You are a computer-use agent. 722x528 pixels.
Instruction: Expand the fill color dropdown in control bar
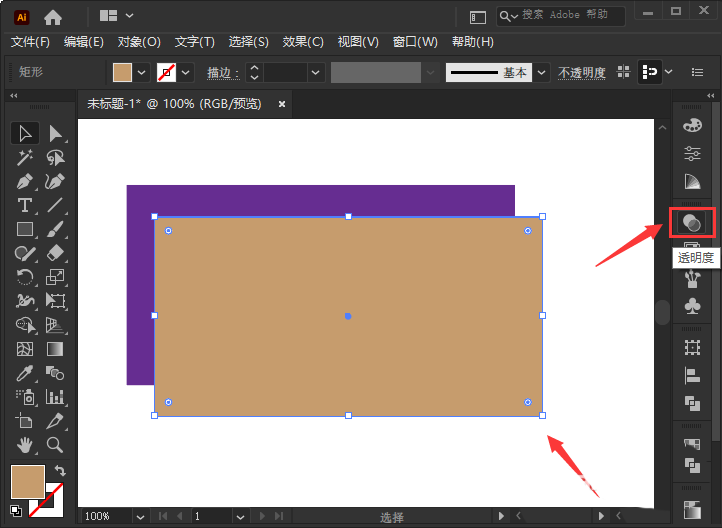click(142, 72)
